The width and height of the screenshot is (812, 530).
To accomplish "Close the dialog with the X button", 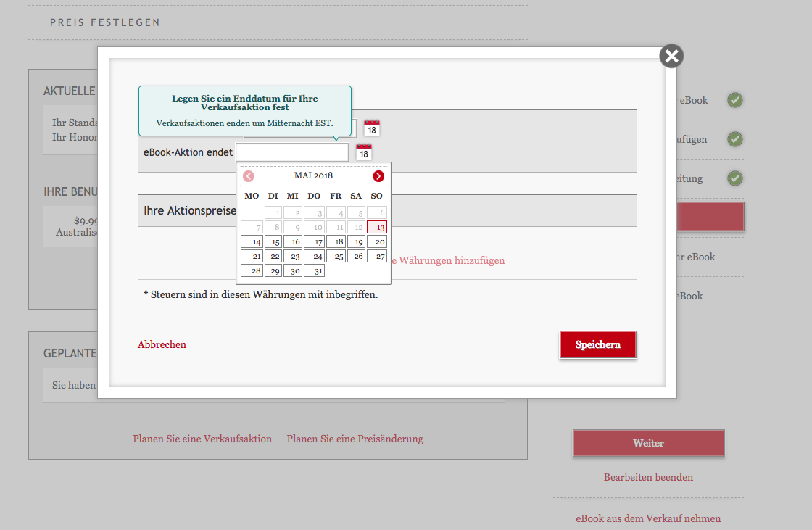I will click(671, 56).
